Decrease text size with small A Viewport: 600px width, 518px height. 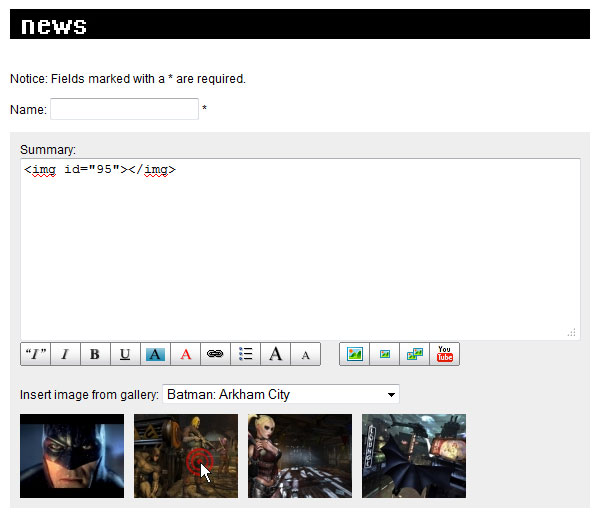click(305, 354)
